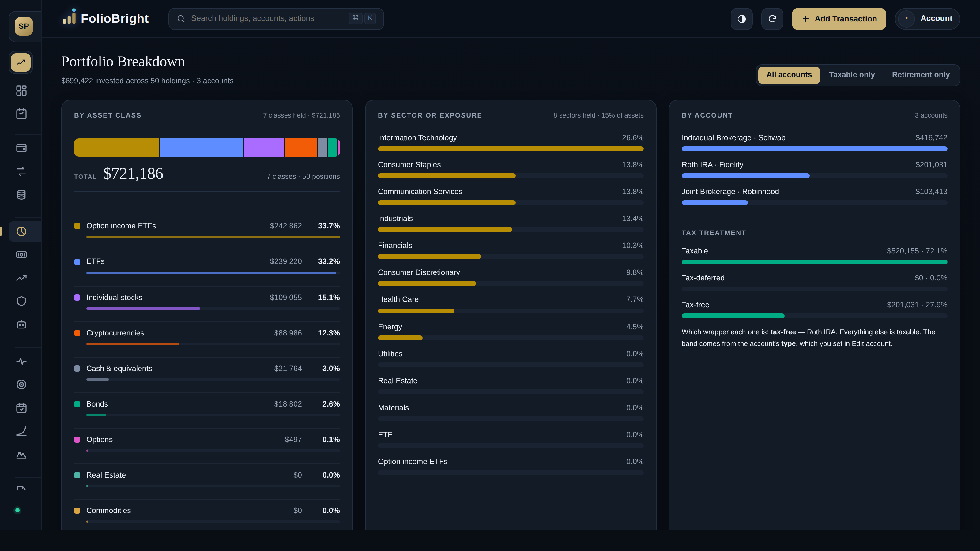The width and height of the screenshot is (980, 551).
Task: Click the Bonds color swatch dot
Action: (x=77, y=404)
